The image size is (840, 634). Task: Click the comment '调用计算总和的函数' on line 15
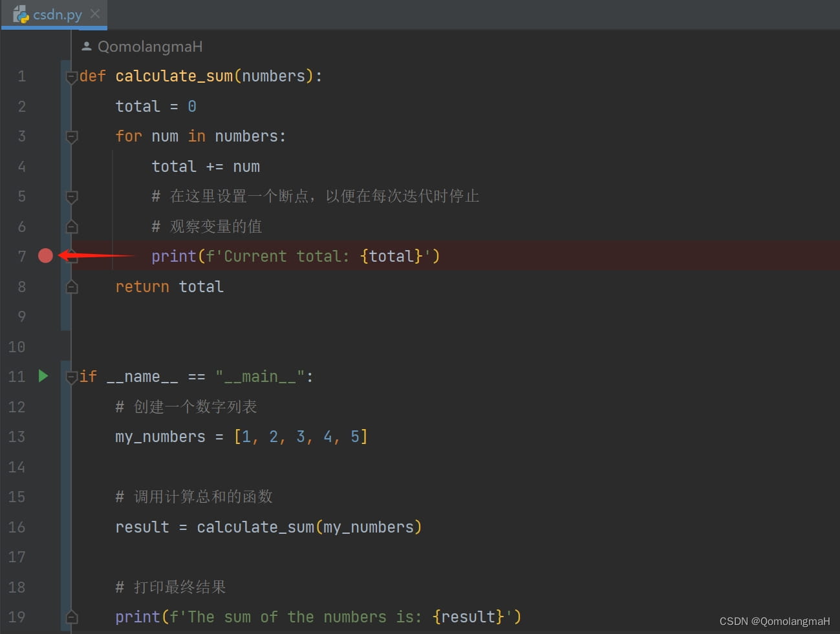[x=203, y=497]
